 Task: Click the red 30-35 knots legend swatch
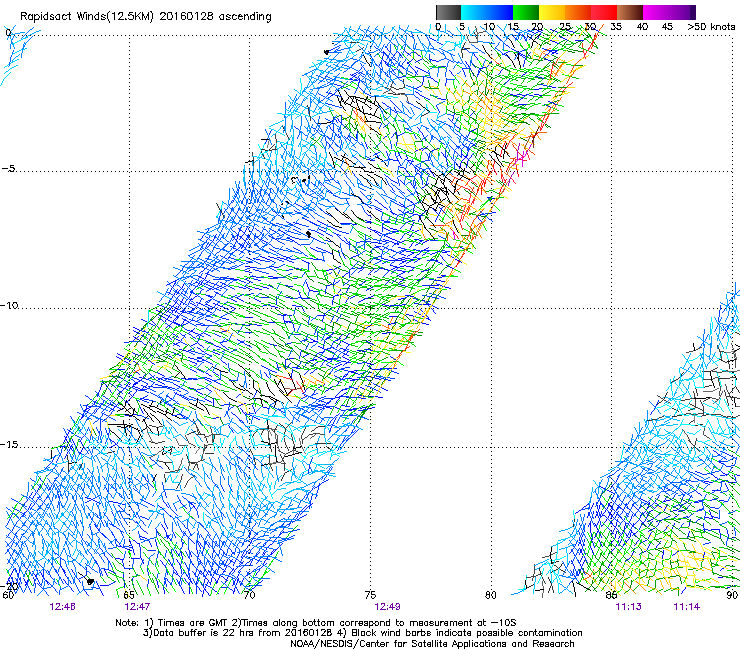[x=604, y=12]
